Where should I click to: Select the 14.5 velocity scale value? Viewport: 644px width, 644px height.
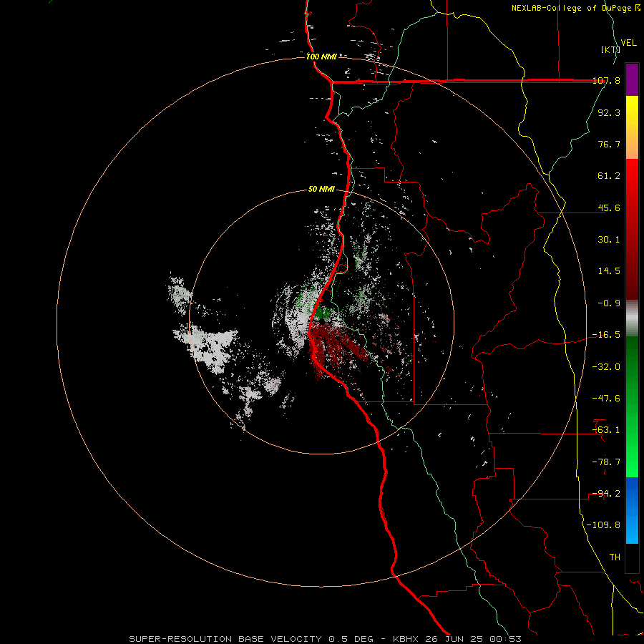point(609,271)
